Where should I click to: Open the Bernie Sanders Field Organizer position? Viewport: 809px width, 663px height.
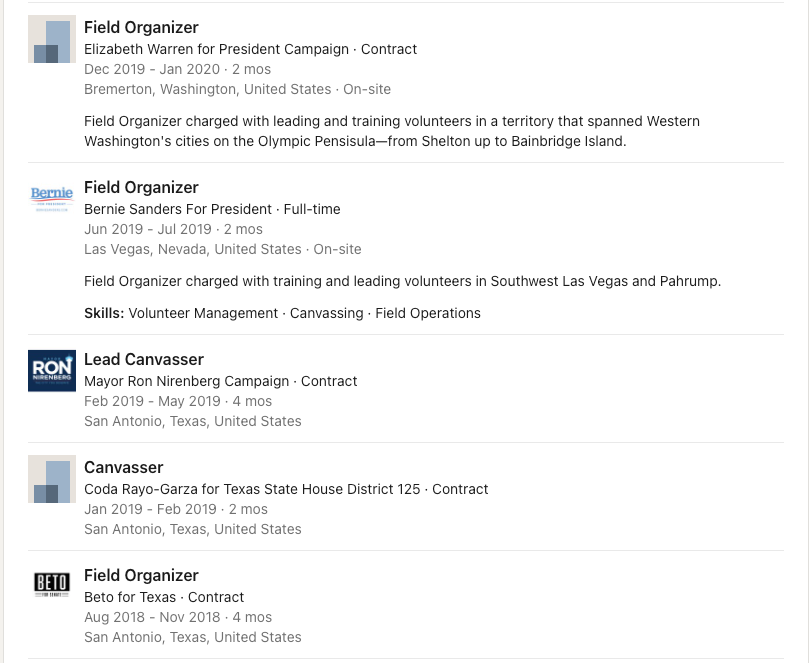(x=141, y=187)
